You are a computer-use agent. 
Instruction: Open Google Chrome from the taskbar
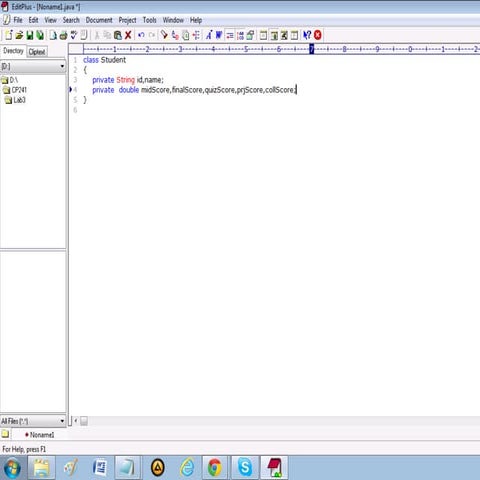pyautogui.click(x=215, y=467)
